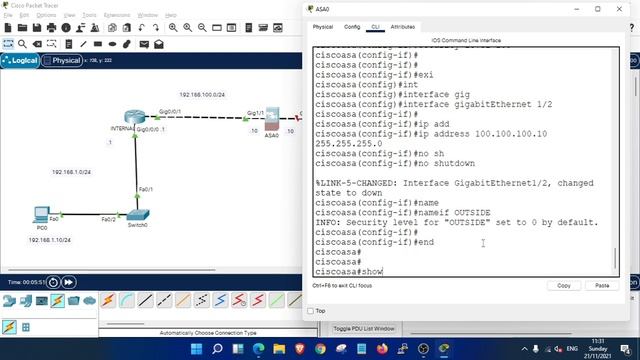Open File Explorer from the taskbar
Screen dimensions: 640x360
click(279, 349)
